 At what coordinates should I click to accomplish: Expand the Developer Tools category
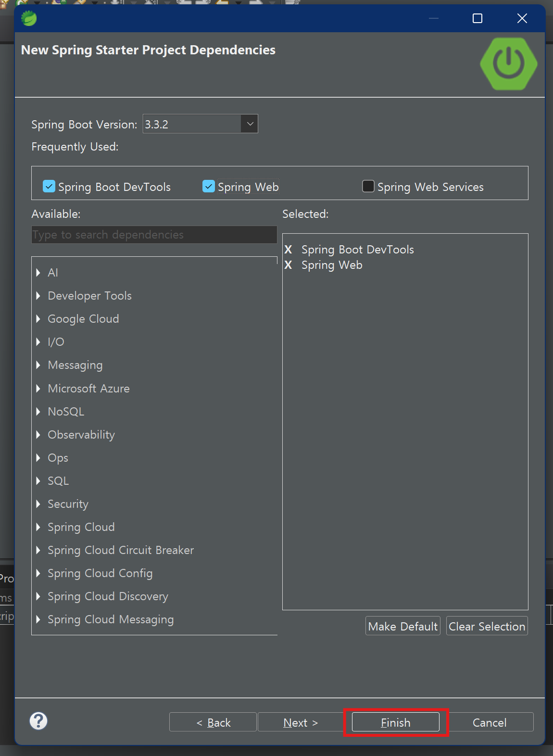[x=38, y=296]
